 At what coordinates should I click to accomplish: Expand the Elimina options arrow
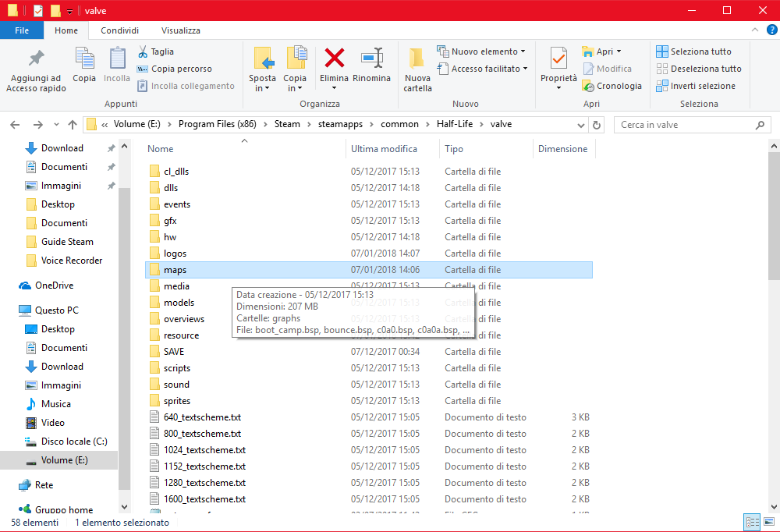tap(334, 88)
